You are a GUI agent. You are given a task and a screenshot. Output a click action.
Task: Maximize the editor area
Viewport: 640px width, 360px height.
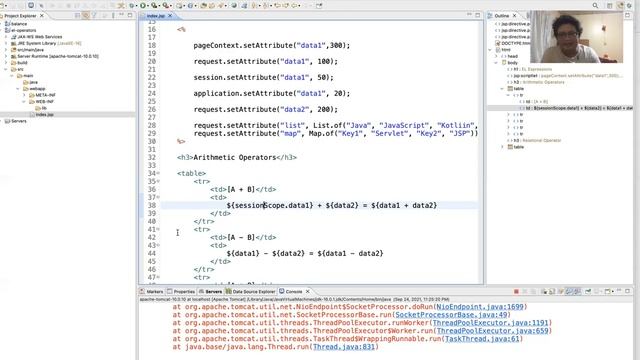tap(478, 15)
